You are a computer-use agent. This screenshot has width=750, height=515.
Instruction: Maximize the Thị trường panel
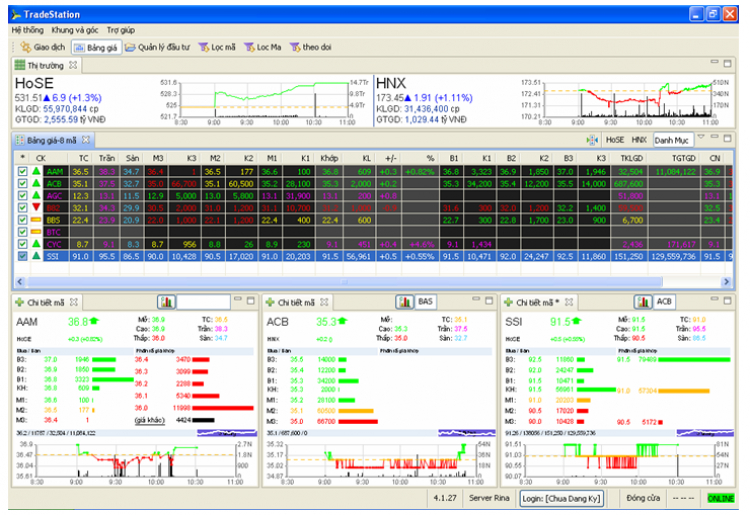coord(728,63)
